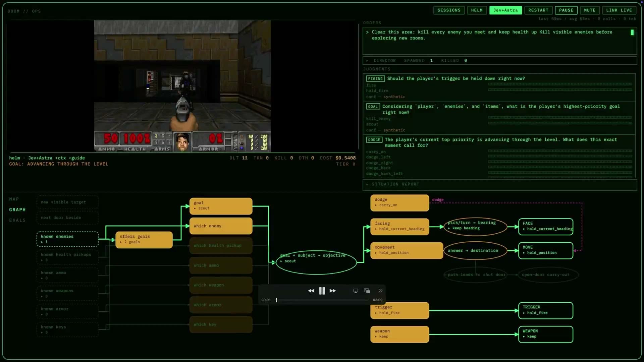Screen dimensions: 644x362
Task: Select the DODGE judgment tag
Action: point(374,140)
